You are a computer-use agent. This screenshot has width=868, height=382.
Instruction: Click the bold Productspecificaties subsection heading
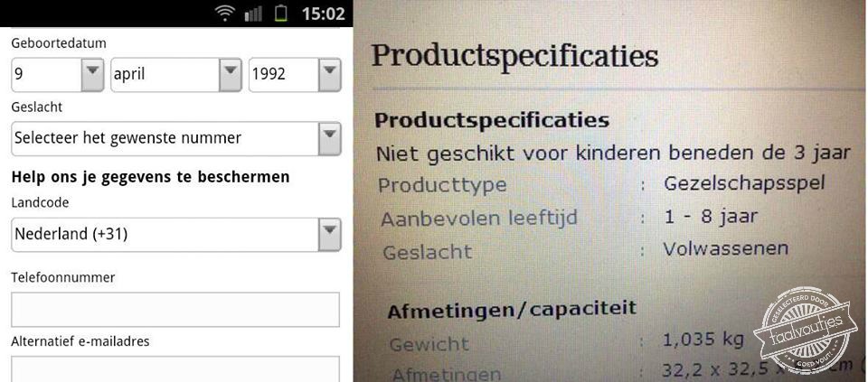click(x=492, y=120)
